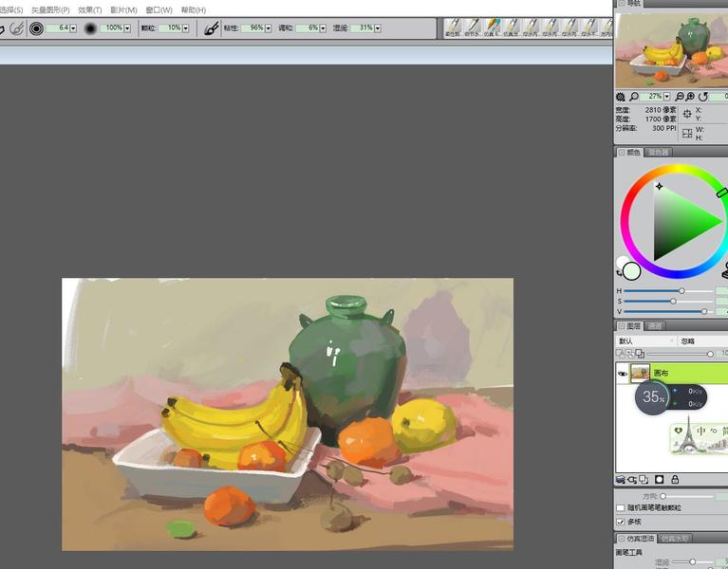The image size is (728, 569).
Task: Open the 矢量图形(P) menu
Action: [x=50, y=9]
